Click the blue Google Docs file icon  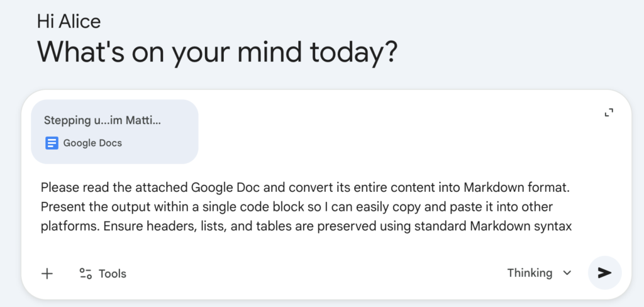[x=52, y=143]
